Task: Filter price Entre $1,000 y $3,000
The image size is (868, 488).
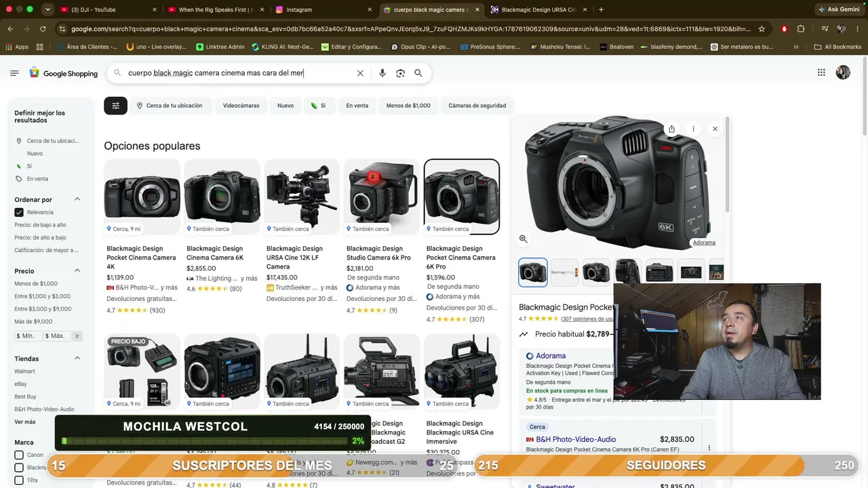Action: pyautogui.click(x=42, y=296)
